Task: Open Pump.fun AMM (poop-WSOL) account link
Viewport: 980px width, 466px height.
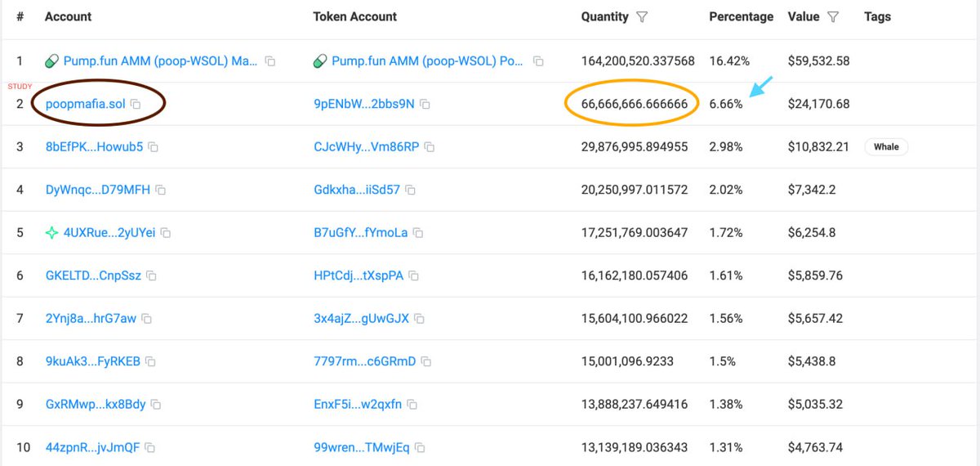Action: click(x=161, y=61)
